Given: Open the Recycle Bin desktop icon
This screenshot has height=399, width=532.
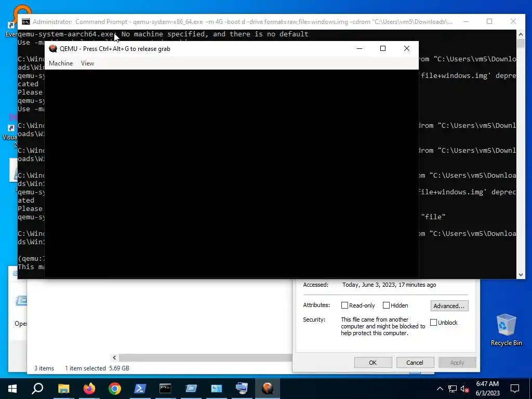Looking at the screenshot, I should click(x=506, y=330).
